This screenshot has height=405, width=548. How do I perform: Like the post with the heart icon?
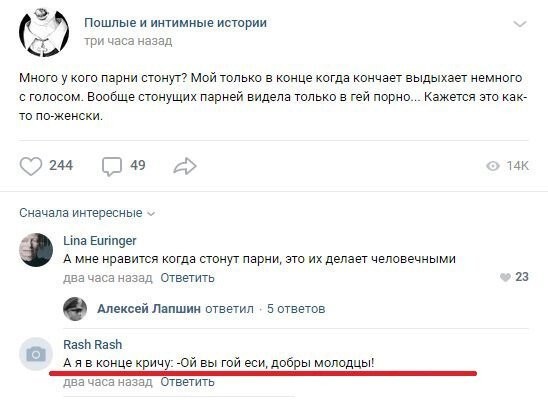[x=31, y=166]
